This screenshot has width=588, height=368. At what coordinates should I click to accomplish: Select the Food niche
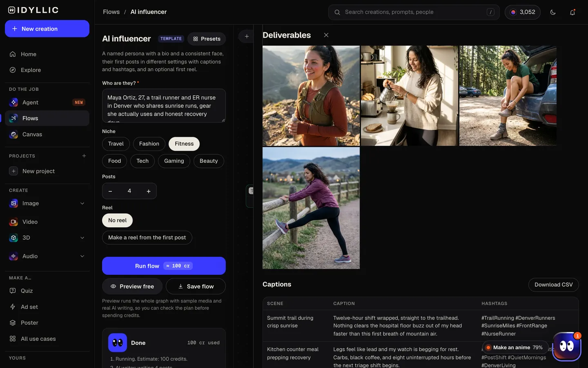click(114, 161)
